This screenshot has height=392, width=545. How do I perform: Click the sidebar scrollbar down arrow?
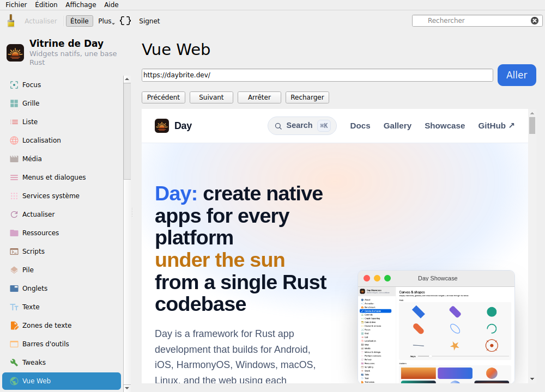[x=127, y=388]
